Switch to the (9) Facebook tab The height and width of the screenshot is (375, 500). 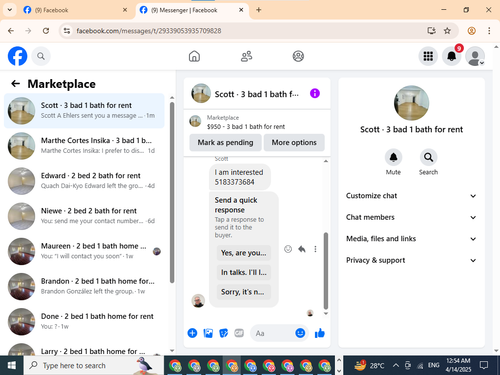[x=75, y=10]
